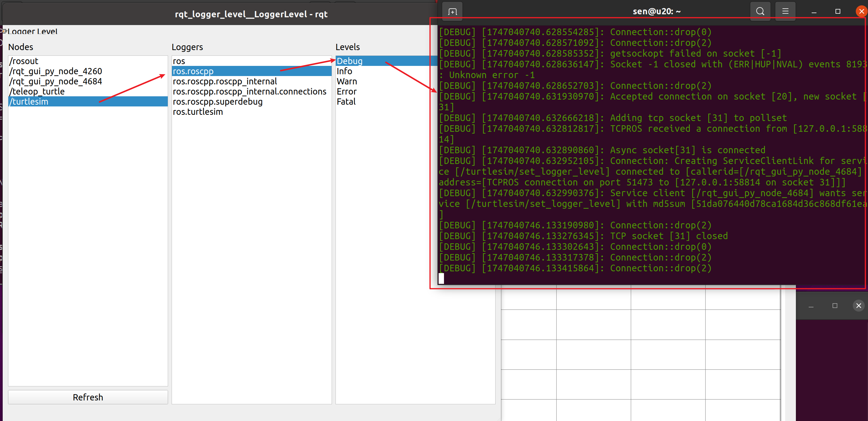
Task: Set logger level to Fatal
Action: click(346, 101)
